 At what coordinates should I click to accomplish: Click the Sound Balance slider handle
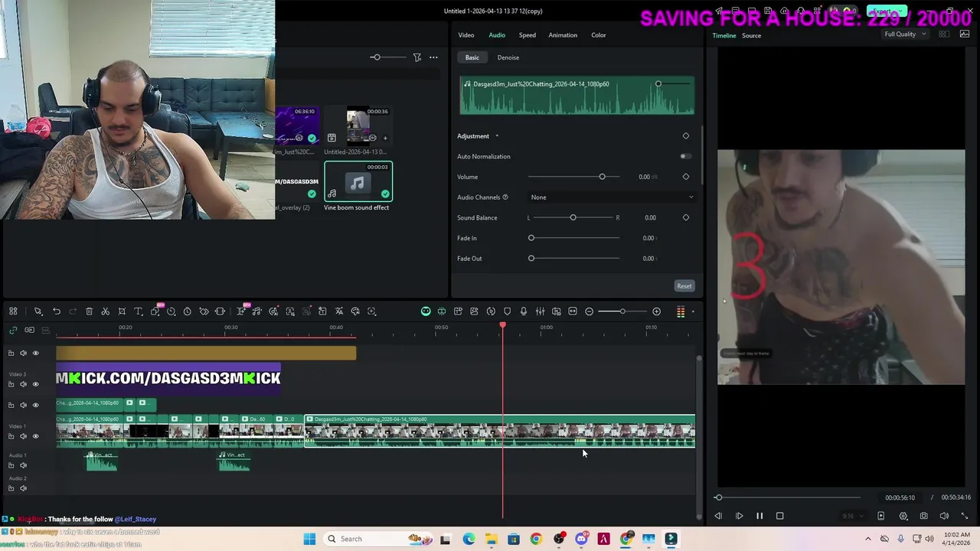coord(573,217)
